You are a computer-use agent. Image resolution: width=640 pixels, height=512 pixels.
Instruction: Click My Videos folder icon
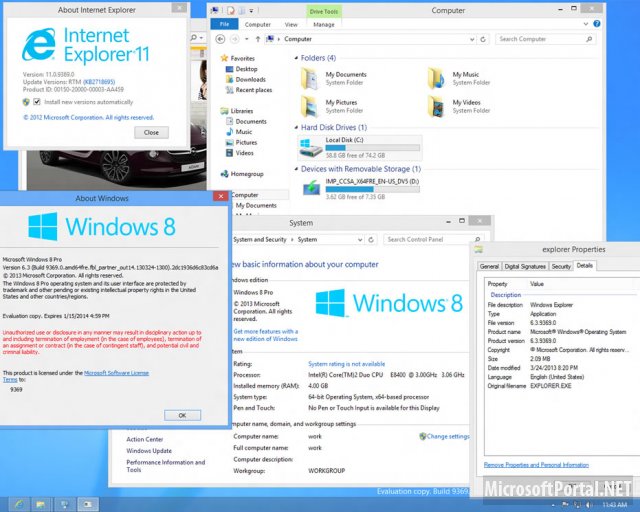coord(436,106)
